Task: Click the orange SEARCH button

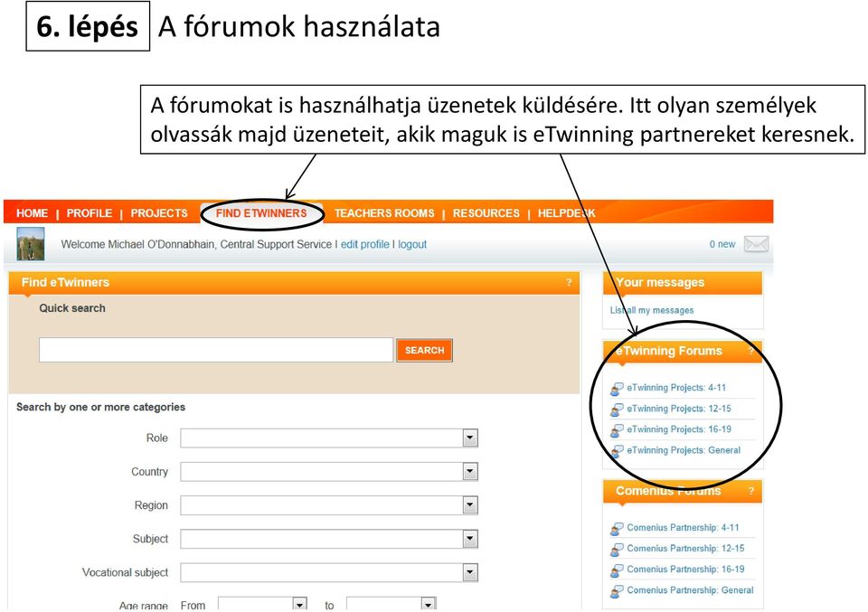Action: click(425, 350)
